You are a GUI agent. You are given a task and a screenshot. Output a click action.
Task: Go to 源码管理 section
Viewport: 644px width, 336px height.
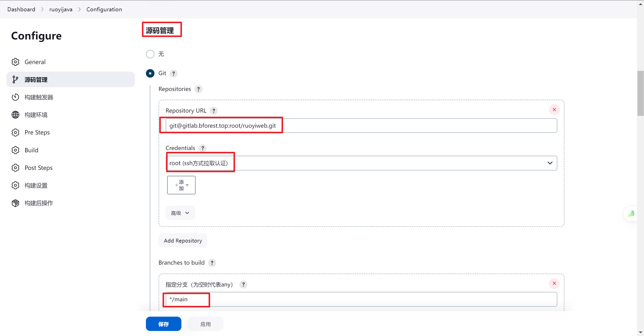(x=71, y=80)
